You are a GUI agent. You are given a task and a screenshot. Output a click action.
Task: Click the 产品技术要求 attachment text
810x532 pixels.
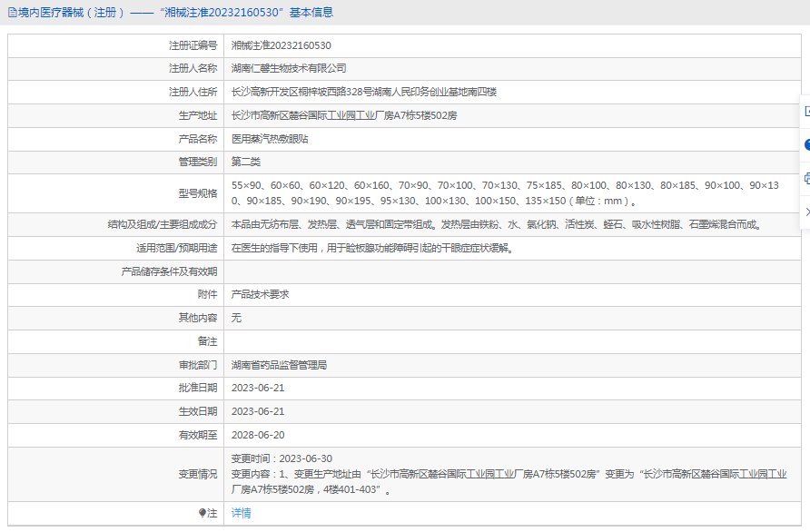[260, 294]
